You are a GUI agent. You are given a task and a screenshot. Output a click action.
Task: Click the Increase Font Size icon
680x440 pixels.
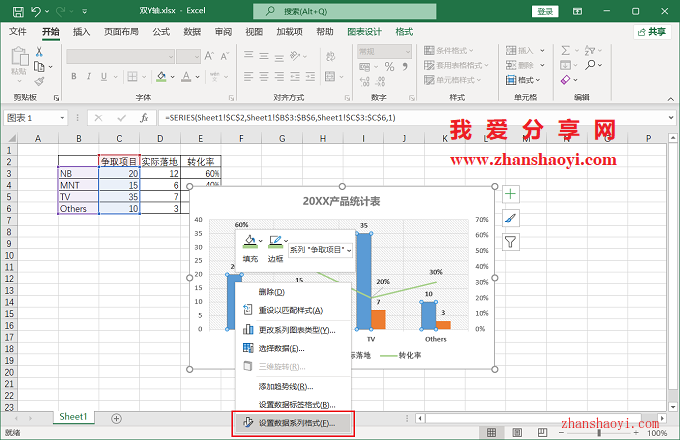coord(209,56)
